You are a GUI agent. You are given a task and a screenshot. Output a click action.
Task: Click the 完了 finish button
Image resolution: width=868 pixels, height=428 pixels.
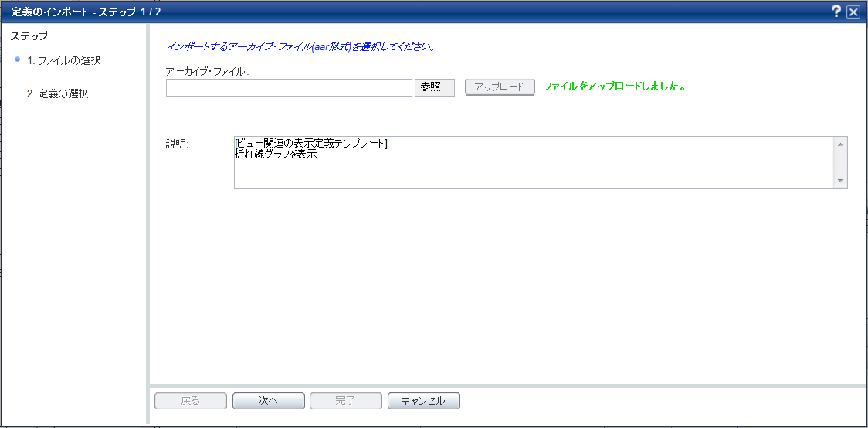pyautogui.click(x=346, y=401)
